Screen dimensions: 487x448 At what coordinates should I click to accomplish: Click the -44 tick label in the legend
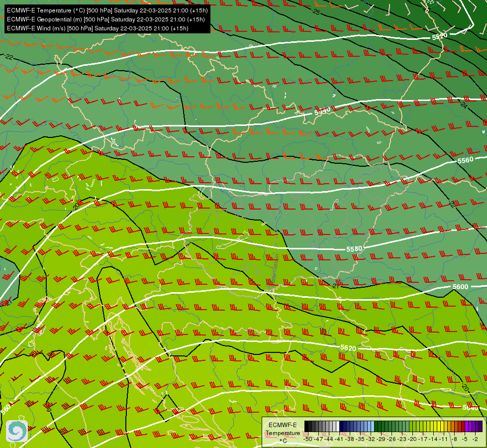click(329, 440)
